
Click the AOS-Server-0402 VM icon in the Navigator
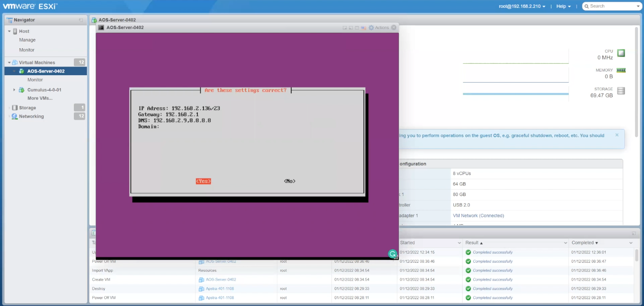coord(22,71)
